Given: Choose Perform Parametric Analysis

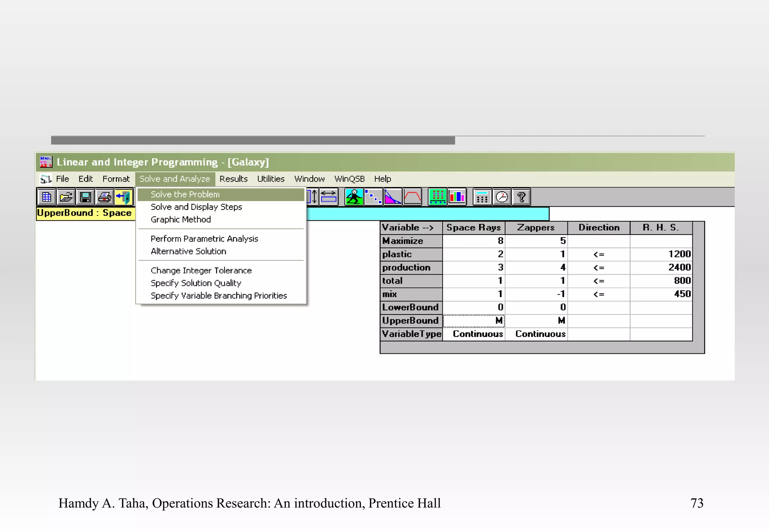Looking at the screenshot, I should point(204,239).
